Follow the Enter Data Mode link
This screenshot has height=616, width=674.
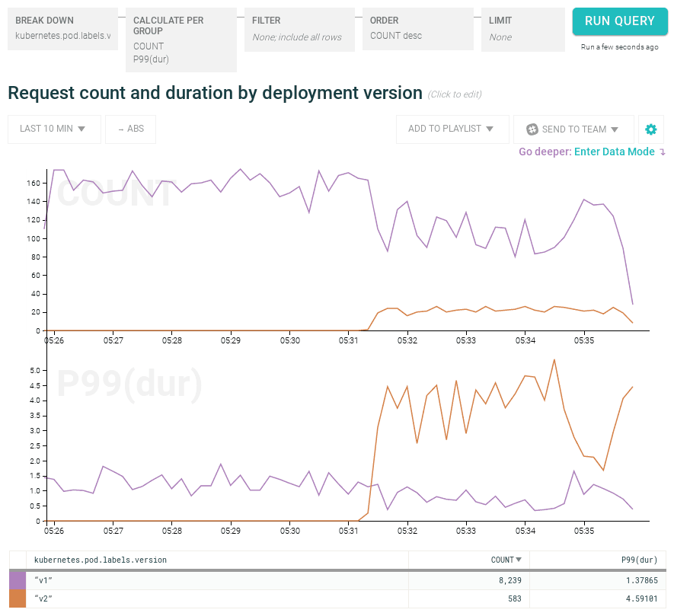(614, 152)
